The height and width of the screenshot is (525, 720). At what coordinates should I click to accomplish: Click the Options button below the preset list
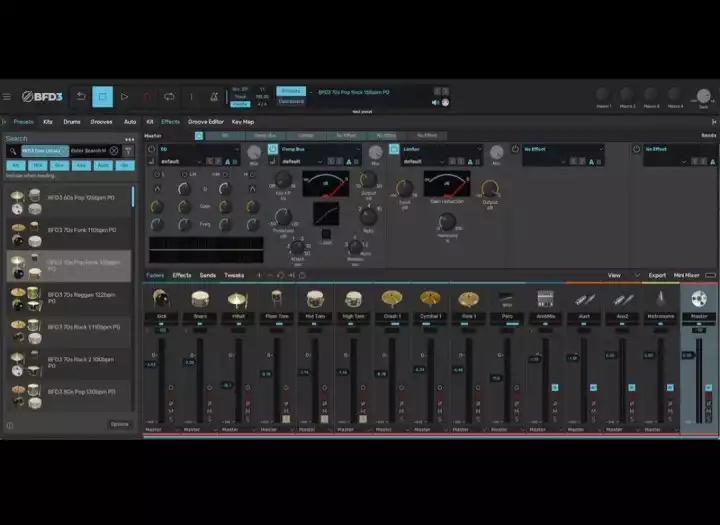[x=120, y=424]
